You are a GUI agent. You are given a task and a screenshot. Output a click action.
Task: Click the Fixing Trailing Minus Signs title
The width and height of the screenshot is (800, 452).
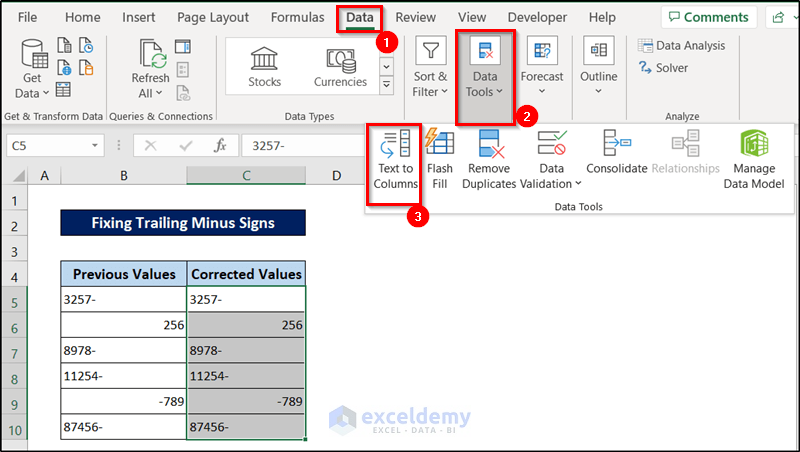[x=183, y=223]
